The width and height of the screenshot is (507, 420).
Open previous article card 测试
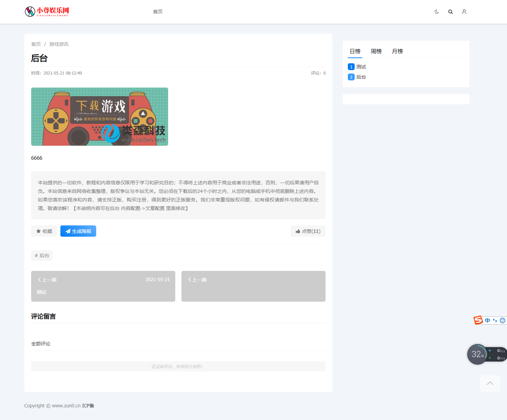[103, 286]
